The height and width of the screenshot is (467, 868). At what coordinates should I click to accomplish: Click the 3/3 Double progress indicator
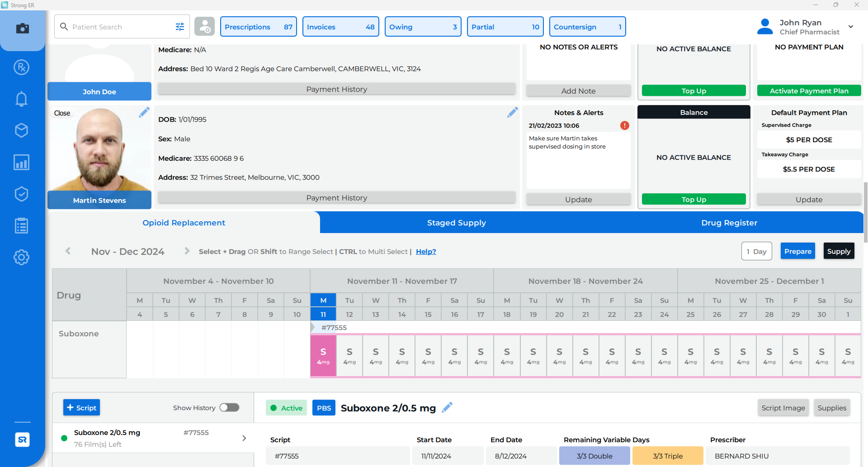594,456
